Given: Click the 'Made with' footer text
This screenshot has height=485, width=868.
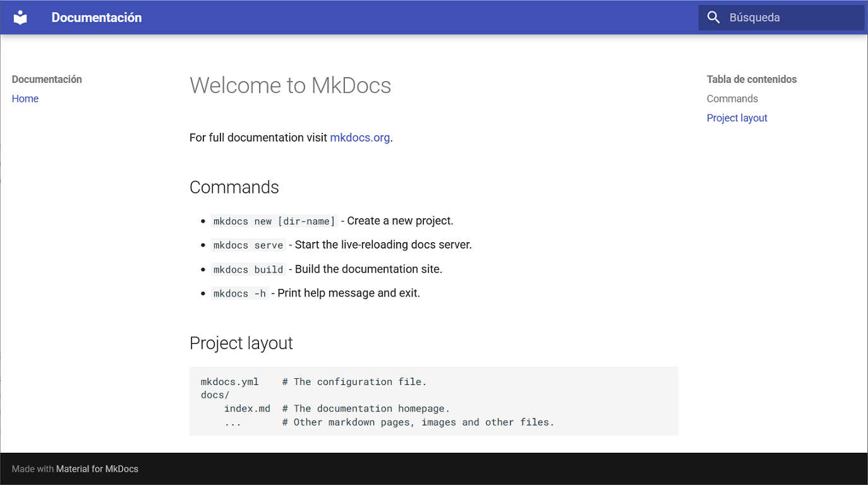Looking at the screenshot, I should point(33,469).
